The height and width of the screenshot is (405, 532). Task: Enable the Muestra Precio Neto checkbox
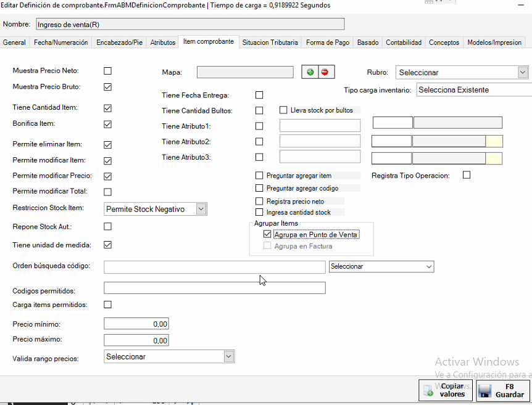pyautogui.click(x=108, y=71)
